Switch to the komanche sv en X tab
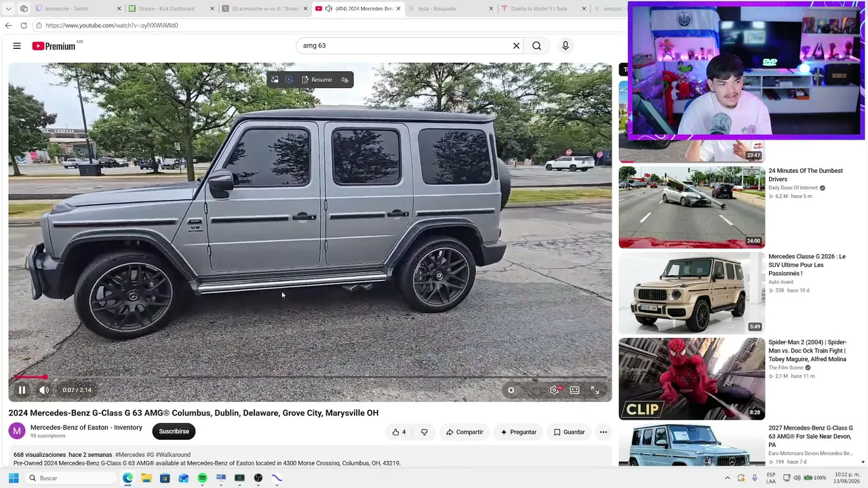 point(264,9)
